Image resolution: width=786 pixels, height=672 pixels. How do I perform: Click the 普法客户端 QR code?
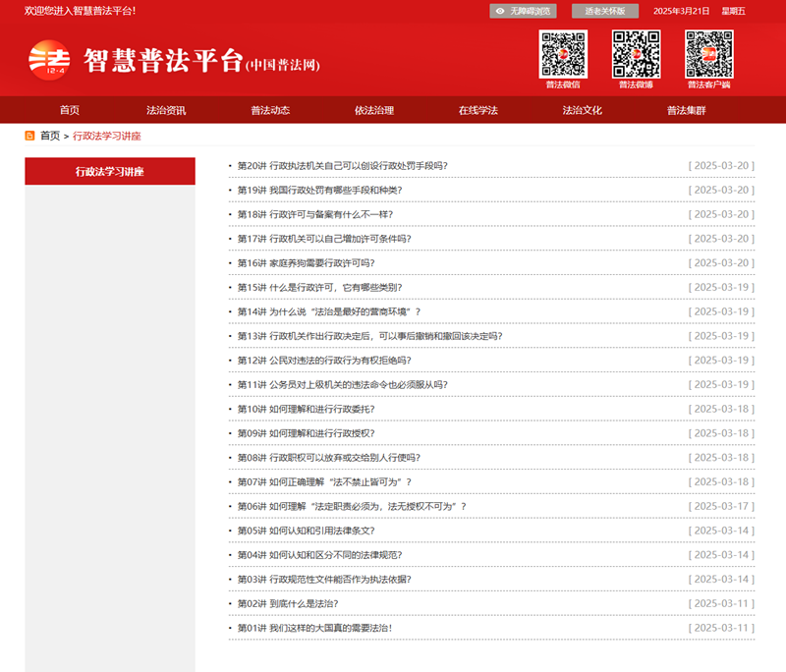click(708, 54)
